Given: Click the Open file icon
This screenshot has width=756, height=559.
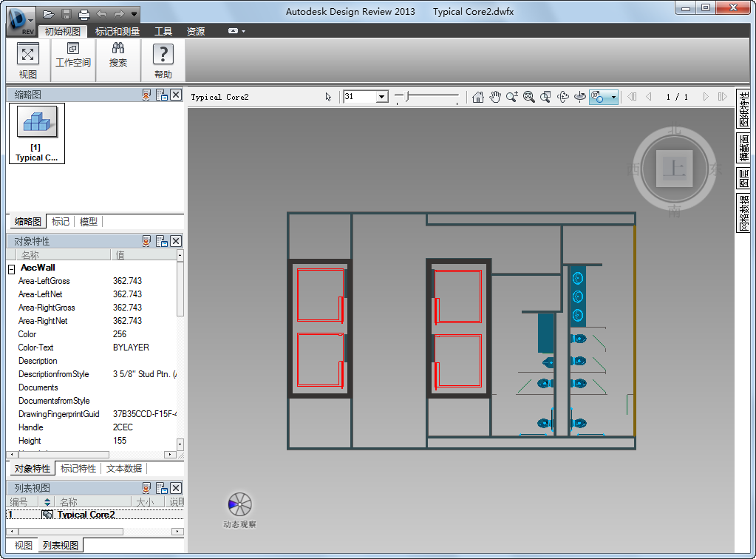Looking at the screenshot, I should [x=48, y=15].
